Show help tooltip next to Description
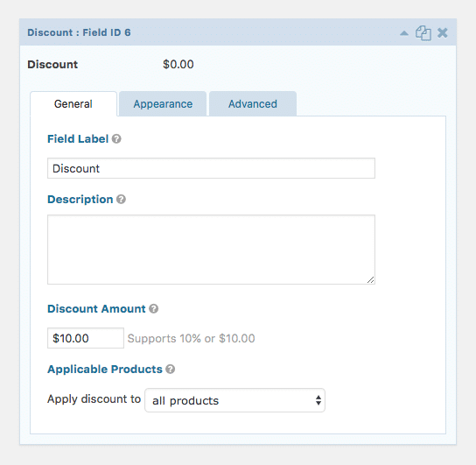This screenshot has height=465, width=476. (x=121, y=200)
